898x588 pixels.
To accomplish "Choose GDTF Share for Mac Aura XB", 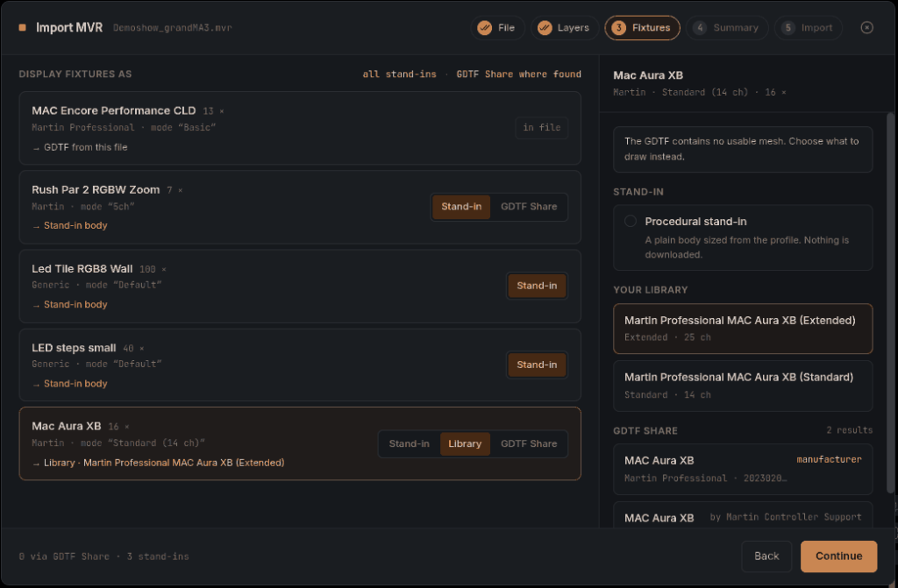I will point(529,443).
